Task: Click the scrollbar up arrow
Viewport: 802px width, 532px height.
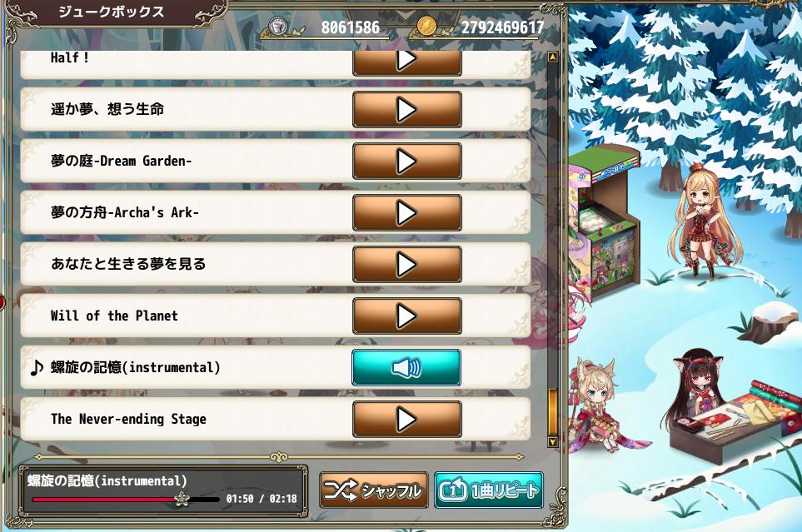Action: coord(552,57)
